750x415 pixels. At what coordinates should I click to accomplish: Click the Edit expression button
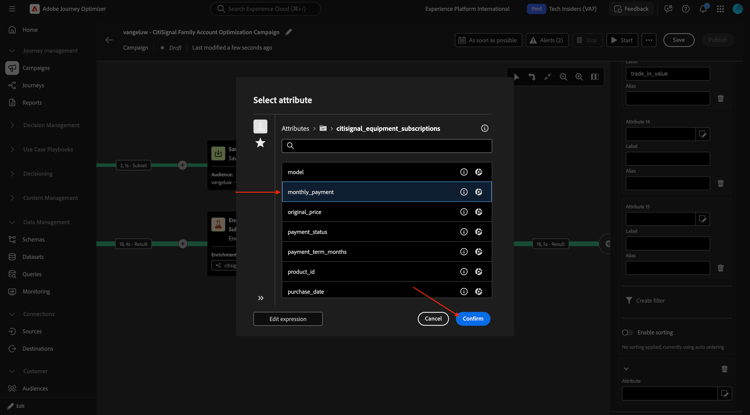point(288,319)
